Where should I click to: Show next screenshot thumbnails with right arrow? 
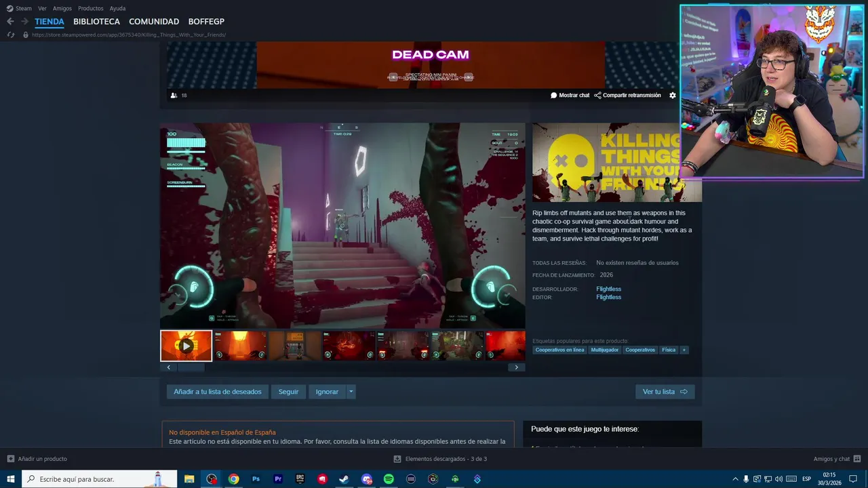pyautogui.click(x=516, y=367)
